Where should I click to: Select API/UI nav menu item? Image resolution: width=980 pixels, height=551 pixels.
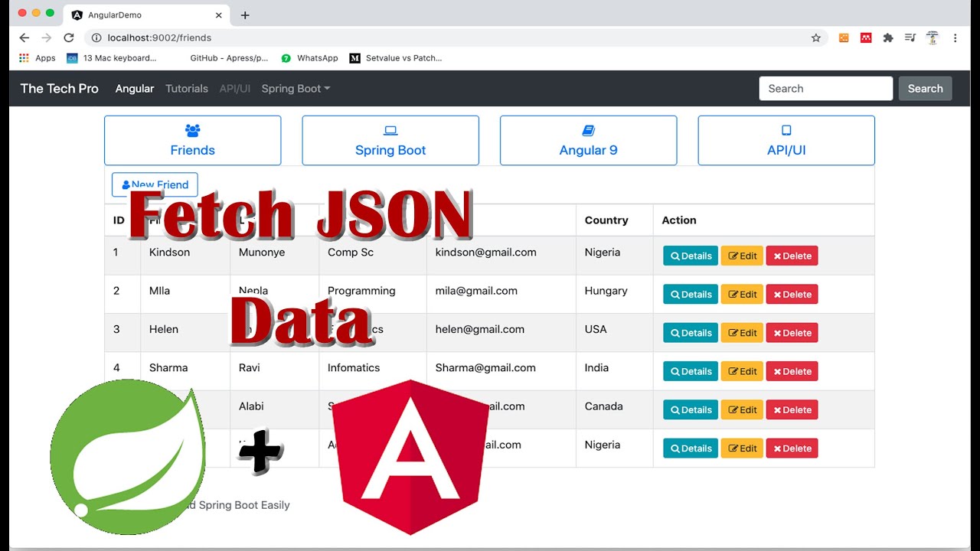235,89
